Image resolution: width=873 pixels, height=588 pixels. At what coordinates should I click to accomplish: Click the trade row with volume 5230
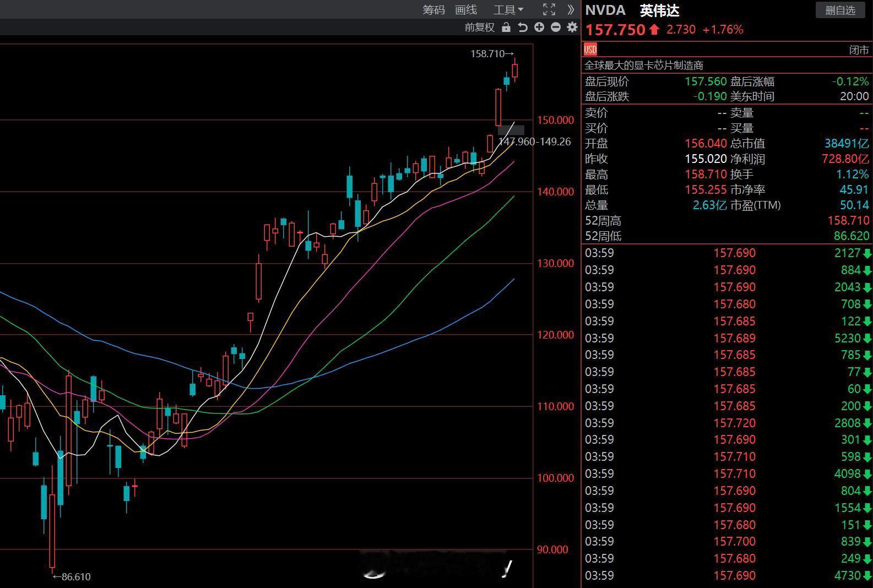[x=727, y=338]
